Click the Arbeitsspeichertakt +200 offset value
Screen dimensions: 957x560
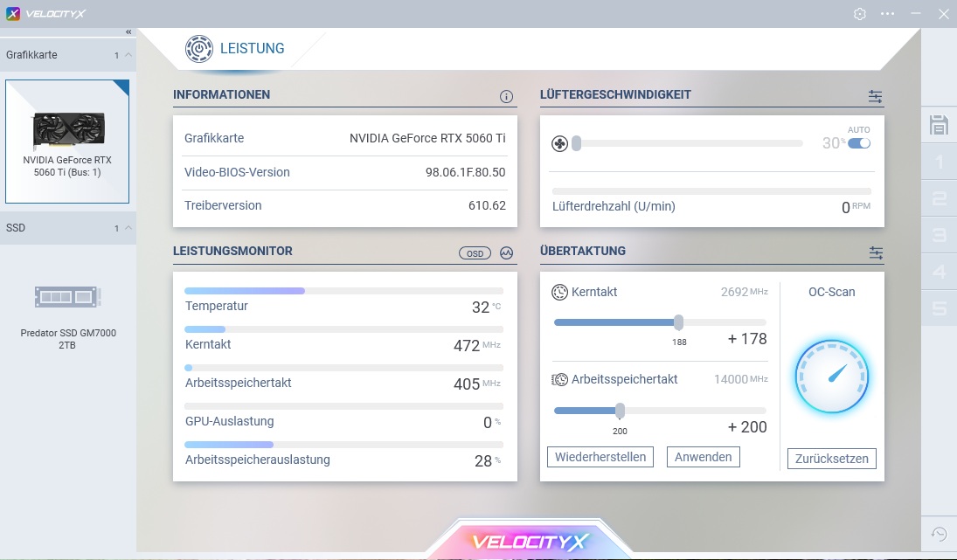(x=747, y=427)
